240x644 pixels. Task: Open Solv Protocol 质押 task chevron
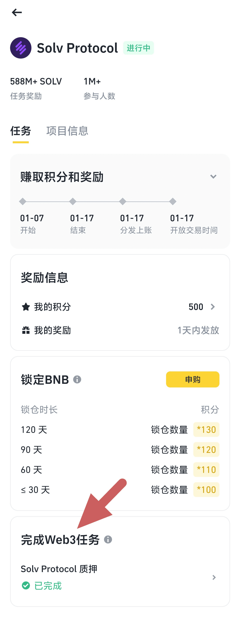coord(214,577)
